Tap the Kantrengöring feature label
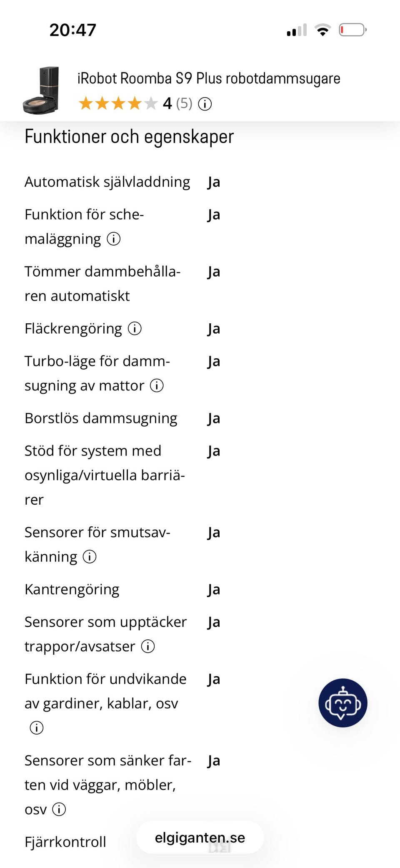Screen dimensions: 400x868 pyautogui.click(x=72, y=589)
